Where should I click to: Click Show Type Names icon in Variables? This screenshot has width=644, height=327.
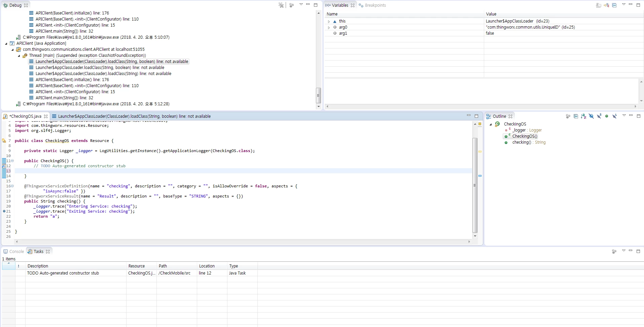tap(599, 5)
